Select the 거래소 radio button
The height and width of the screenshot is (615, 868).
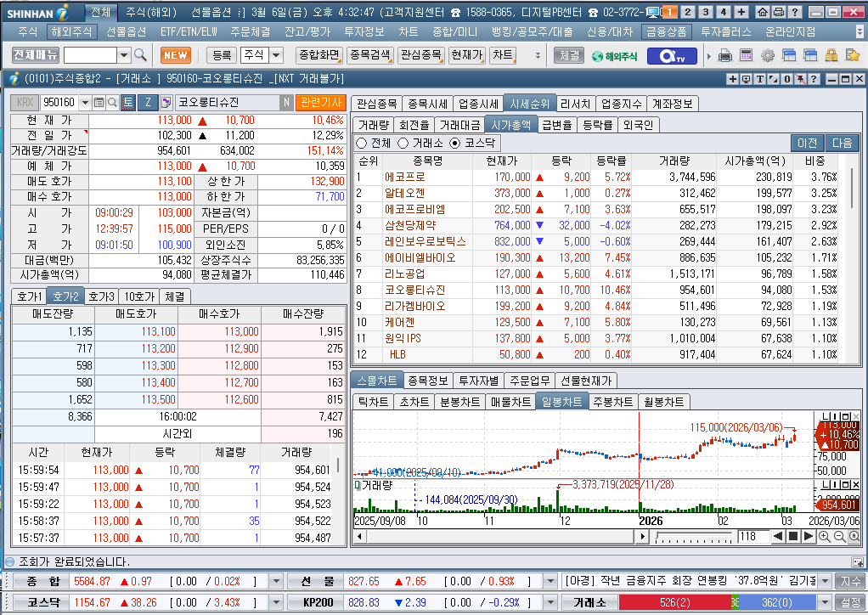click(403, 144)
